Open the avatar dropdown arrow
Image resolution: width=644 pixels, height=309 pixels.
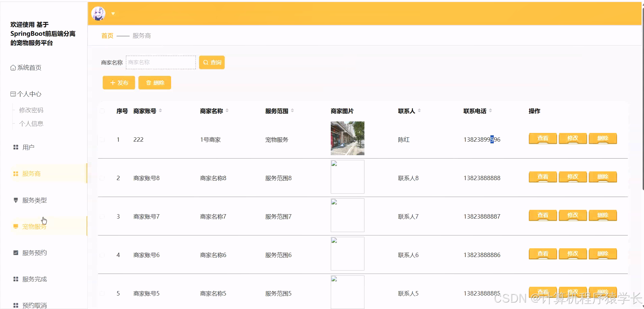[113, 13]
